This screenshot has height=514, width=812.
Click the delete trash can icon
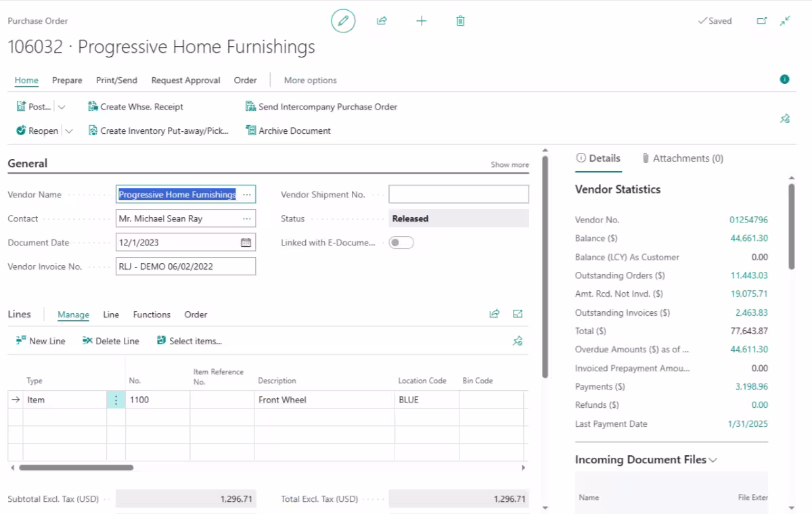[x=460, y=21]
